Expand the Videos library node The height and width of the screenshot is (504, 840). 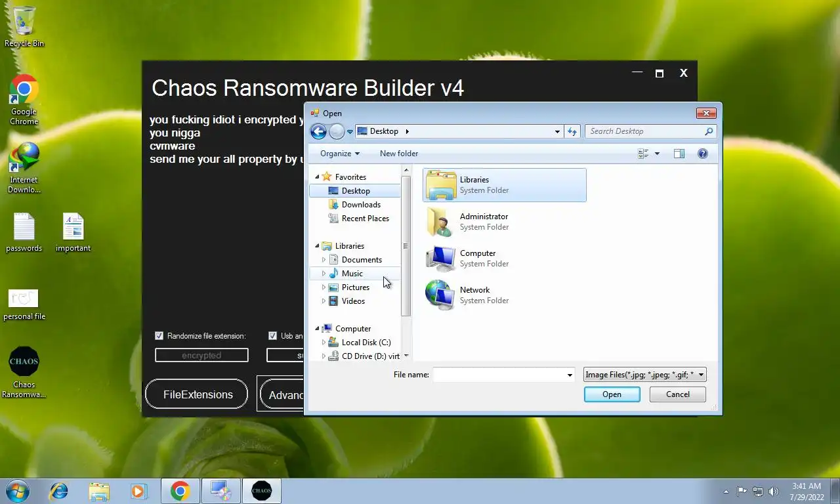[x=324, y=301]
